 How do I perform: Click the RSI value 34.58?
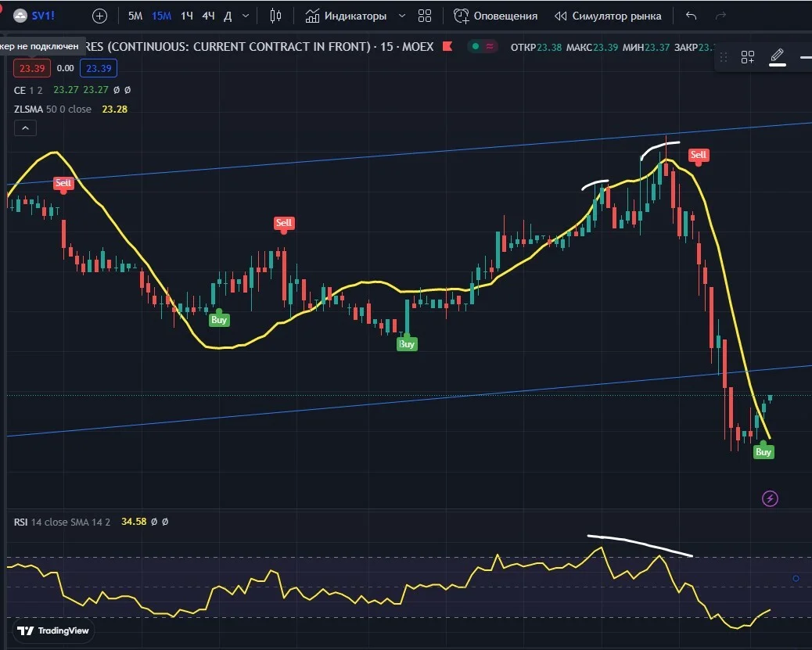pos(134,522)
